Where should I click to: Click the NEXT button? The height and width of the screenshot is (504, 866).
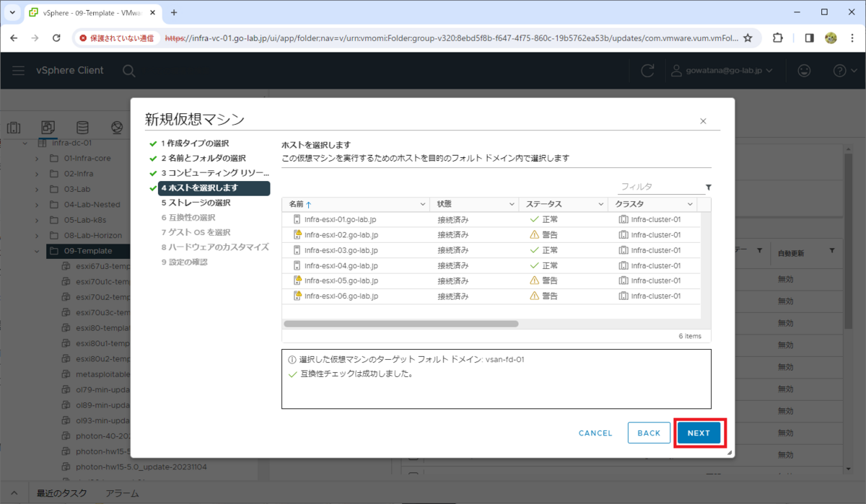[699, 433]
